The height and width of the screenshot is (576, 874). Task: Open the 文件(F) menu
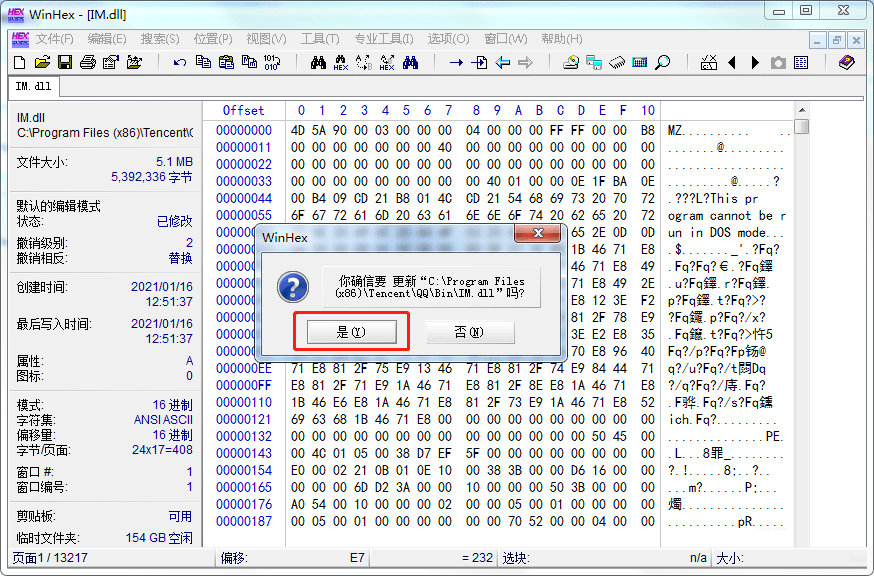click(55, 39)
